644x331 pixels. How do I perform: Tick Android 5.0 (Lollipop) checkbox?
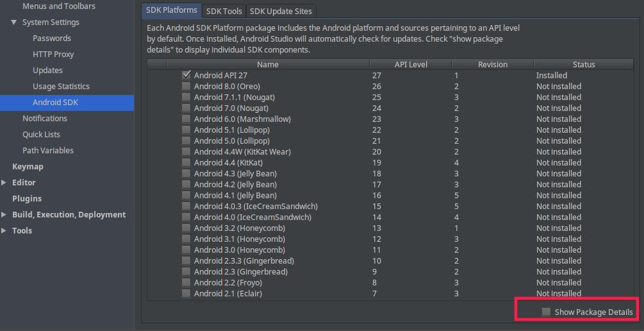pos(186,140)
